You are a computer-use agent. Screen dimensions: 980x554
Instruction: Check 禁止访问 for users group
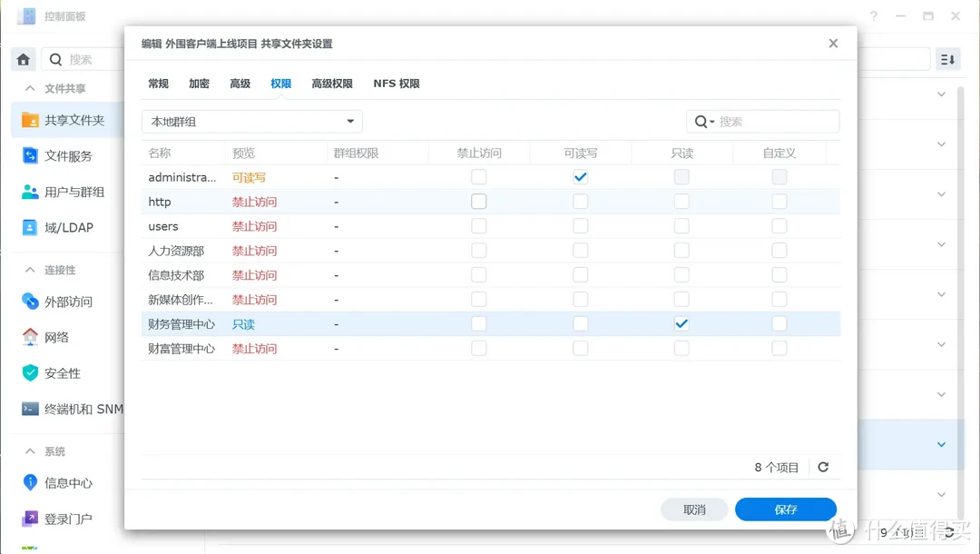coord(478,225)
